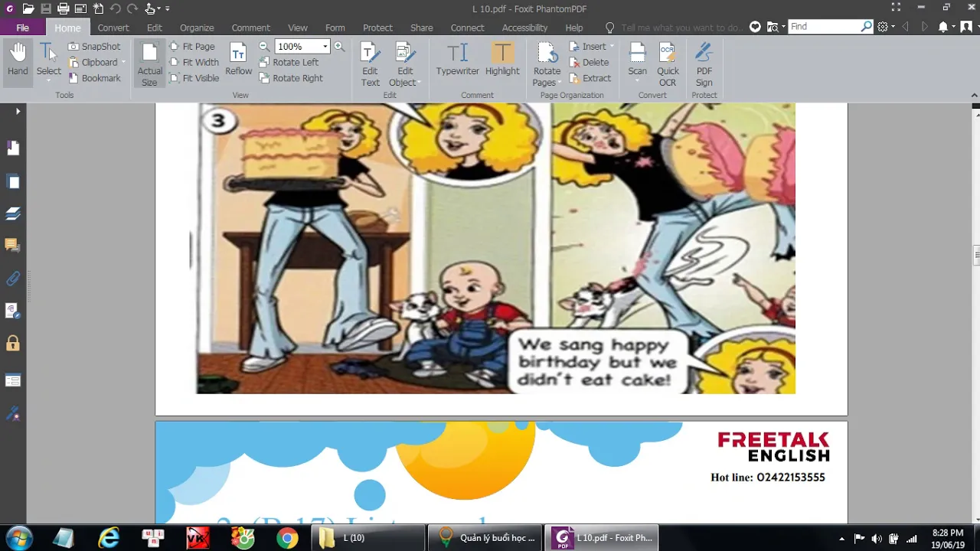
Task: Zoom out with the minus magnifier
Action: coord(263,47)
